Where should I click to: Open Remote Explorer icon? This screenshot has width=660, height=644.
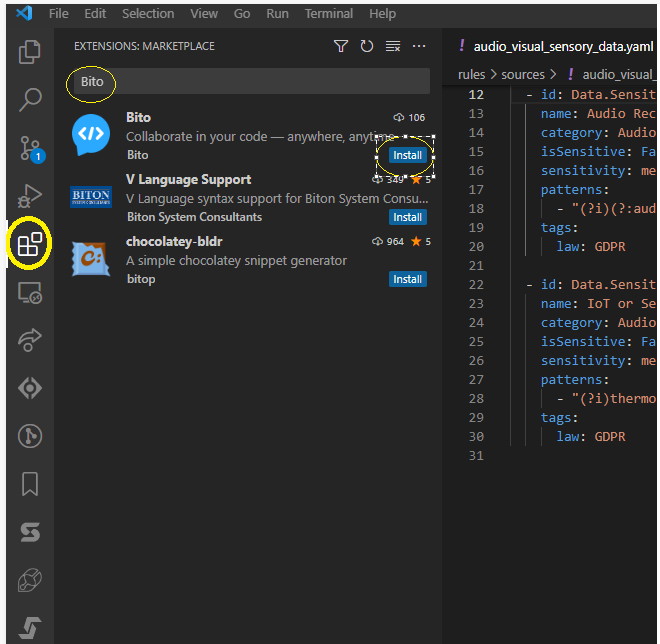click(29, 292)
